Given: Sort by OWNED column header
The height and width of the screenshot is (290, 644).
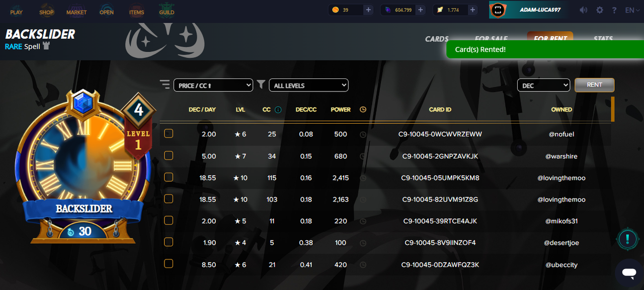Looking at the screenshot, I should tap(561, 110).
